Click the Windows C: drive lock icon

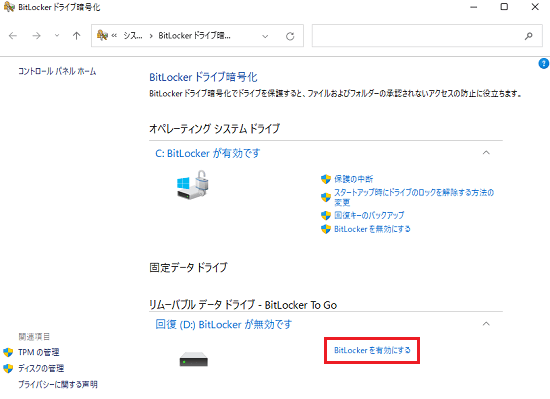(193, 185)
